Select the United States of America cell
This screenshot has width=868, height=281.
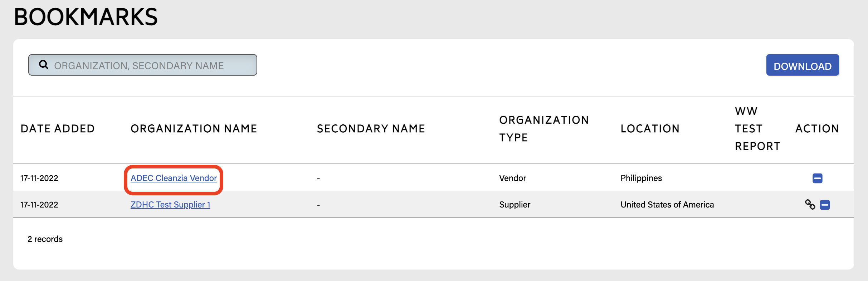click(x=667, y=205)
